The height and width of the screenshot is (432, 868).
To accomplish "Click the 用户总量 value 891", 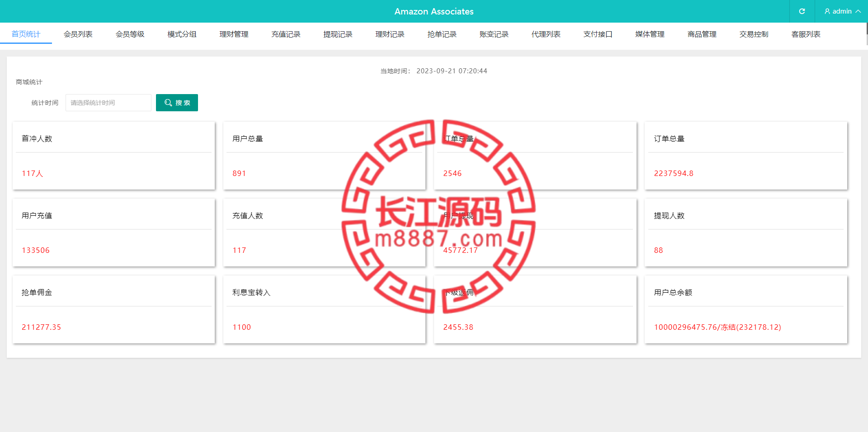I will tap(239, 173).
